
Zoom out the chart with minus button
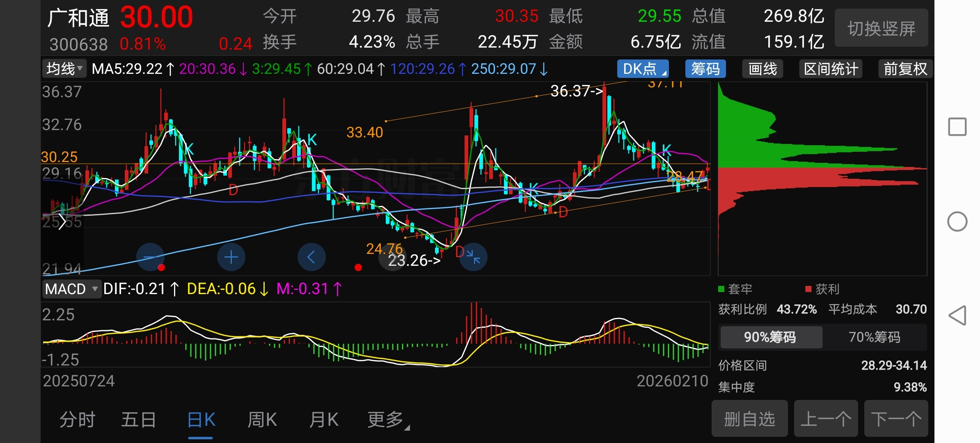tap(150, 257)
